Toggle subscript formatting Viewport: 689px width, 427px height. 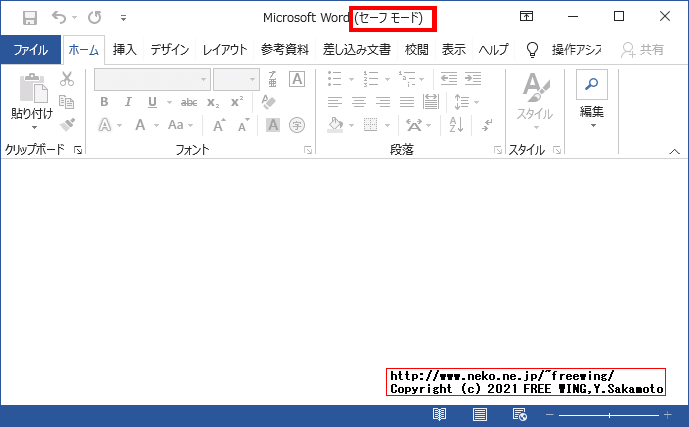pyautogui.click(x=213, y=102)
